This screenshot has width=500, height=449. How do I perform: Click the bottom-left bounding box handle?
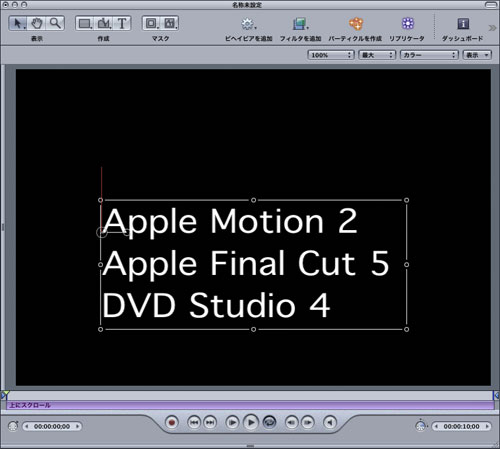click(101, 329)
